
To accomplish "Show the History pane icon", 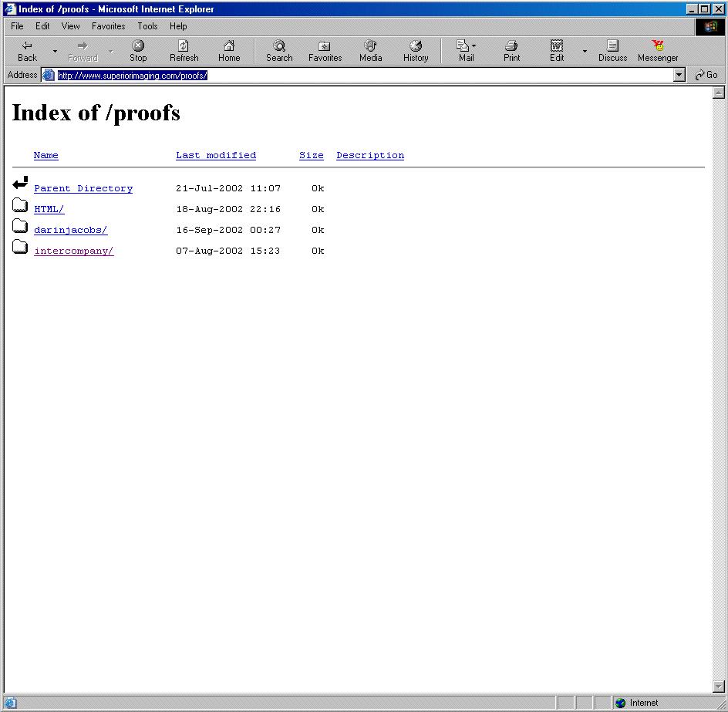I will [x=416, y=46].
